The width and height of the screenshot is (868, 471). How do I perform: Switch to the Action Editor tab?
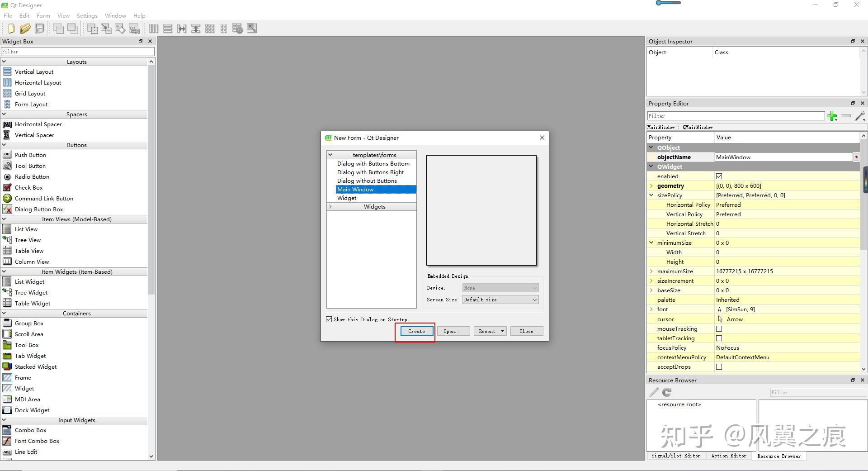[729, 456]
